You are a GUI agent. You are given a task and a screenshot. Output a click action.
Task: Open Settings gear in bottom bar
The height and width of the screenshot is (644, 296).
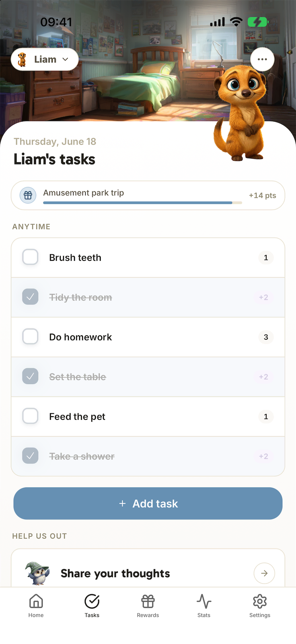tap(260, 606)
